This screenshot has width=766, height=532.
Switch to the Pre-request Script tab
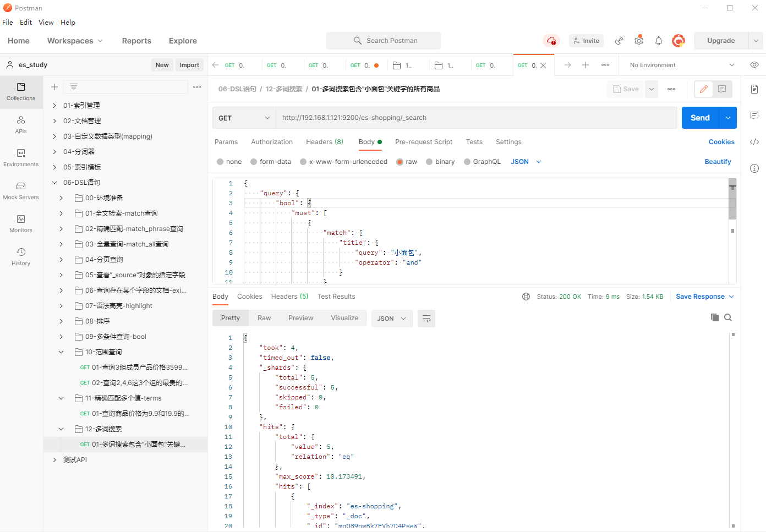pyautogui.click(x=423, y=142)
